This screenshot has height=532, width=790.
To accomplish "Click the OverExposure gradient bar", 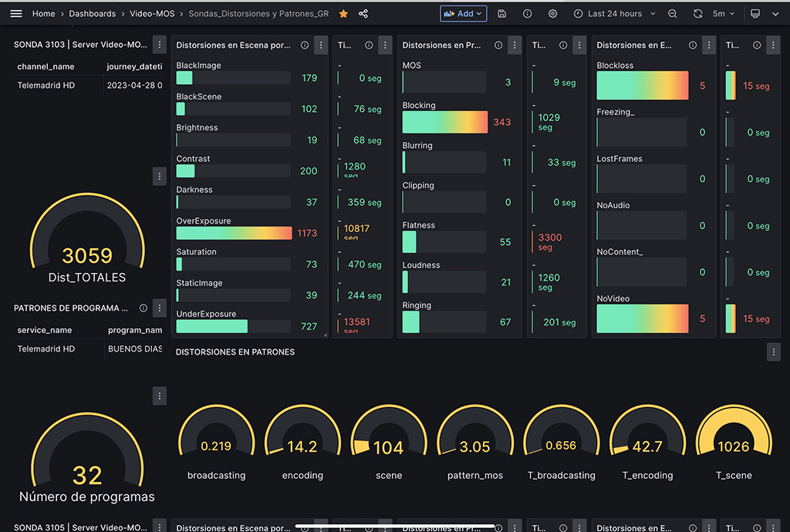I will pos(234,233).
